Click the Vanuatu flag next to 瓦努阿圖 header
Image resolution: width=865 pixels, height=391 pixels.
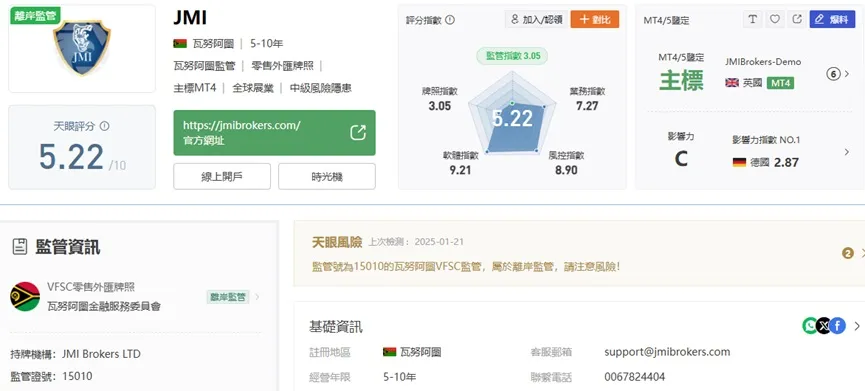(x=180, y=44)
